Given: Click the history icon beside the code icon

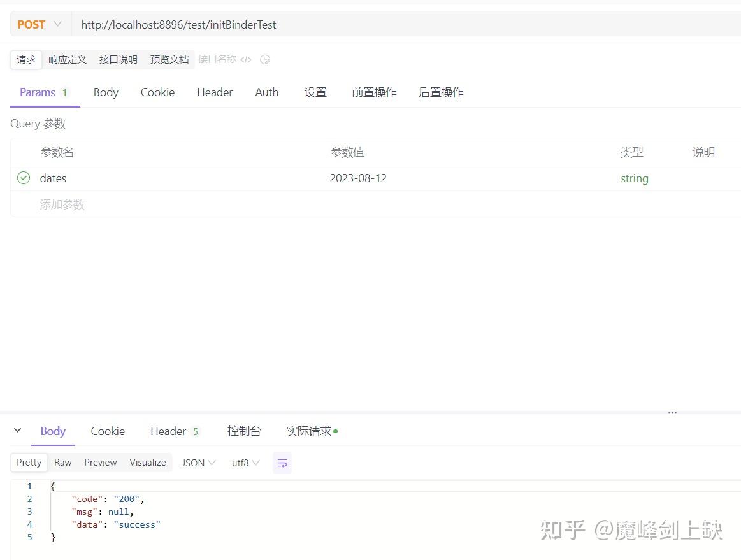Looking at the screenshot, I should [265, 59].
